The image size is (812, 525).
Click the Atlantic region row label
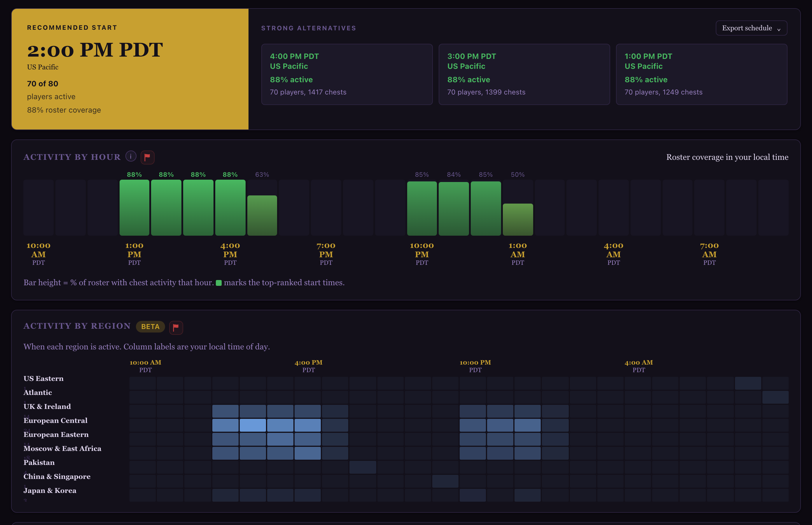[38, 392]
